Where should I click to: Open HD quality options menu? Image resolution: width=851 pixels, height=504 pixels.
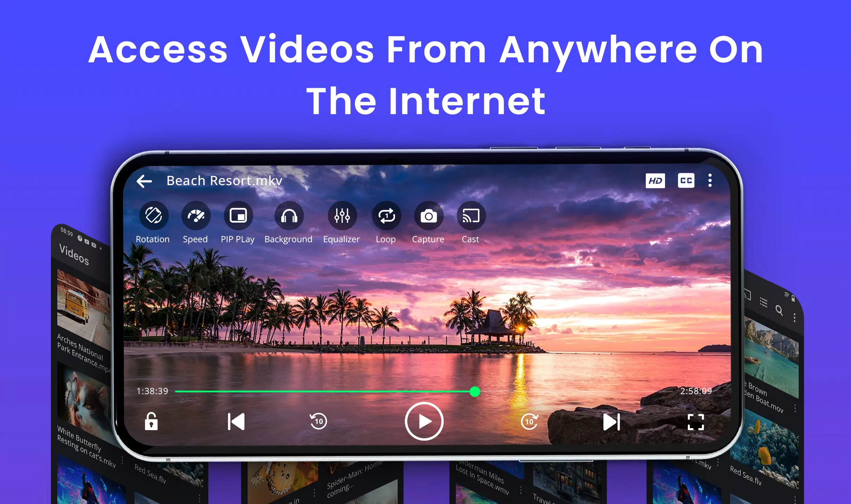[656, 180]
